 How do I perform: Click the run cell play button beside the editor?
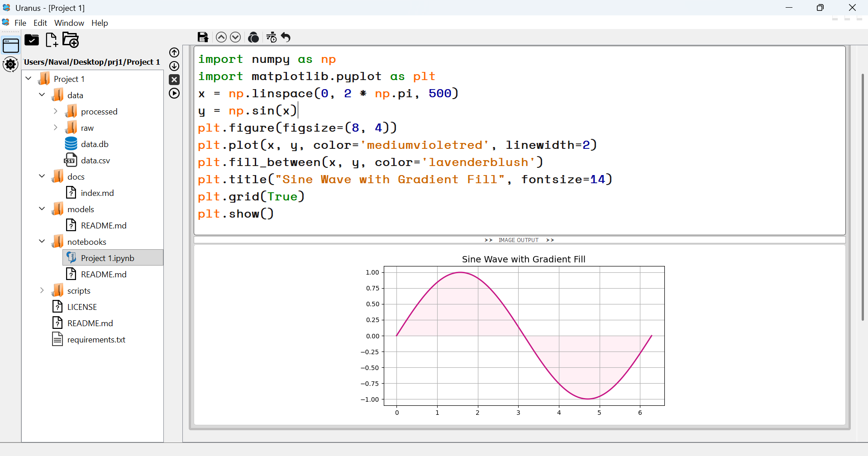(174, 94)
